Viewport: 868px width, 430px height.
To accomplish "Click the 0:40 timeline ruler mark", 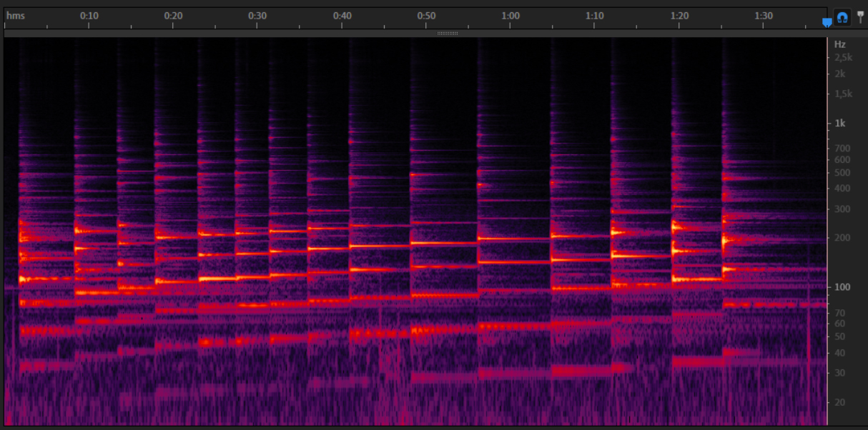I will coord(342,16).
